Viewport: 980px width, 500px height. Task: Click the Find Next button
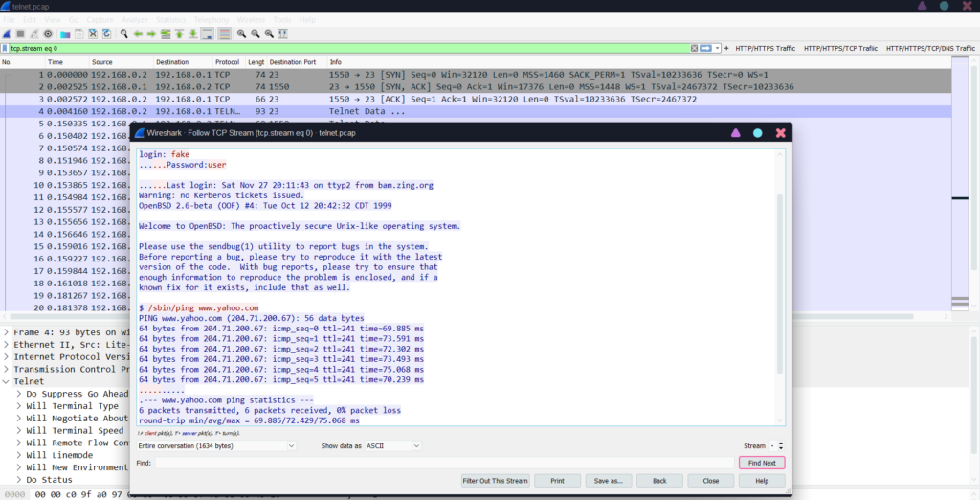(x=761, y=463)
